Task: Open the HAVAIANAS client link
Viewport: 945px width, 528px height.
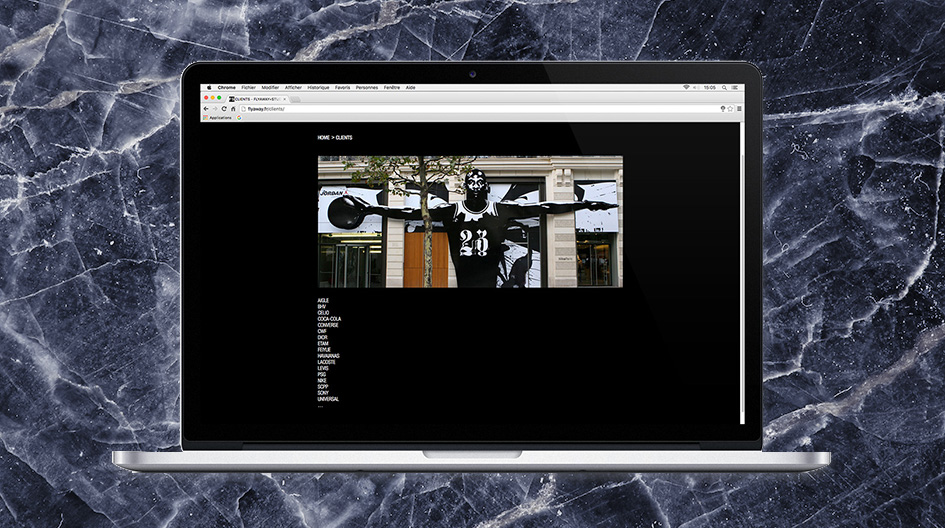Action: (x=328, y=356)
